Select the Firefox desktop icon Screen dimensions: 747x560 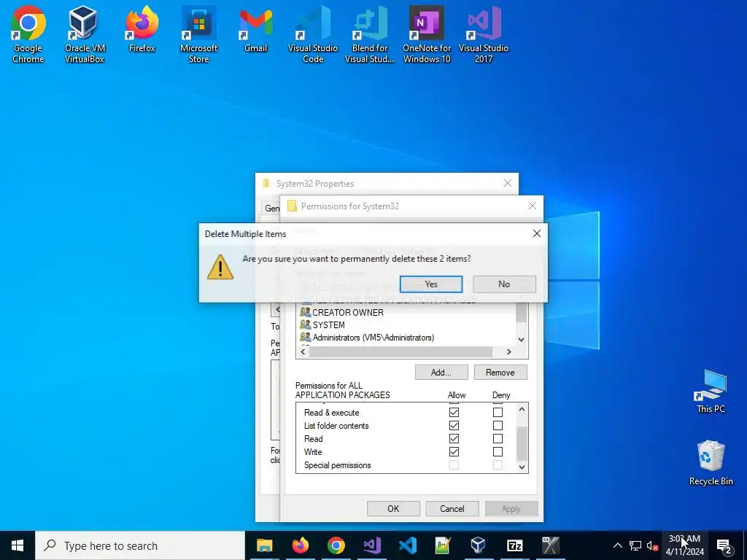click(142, 29)
